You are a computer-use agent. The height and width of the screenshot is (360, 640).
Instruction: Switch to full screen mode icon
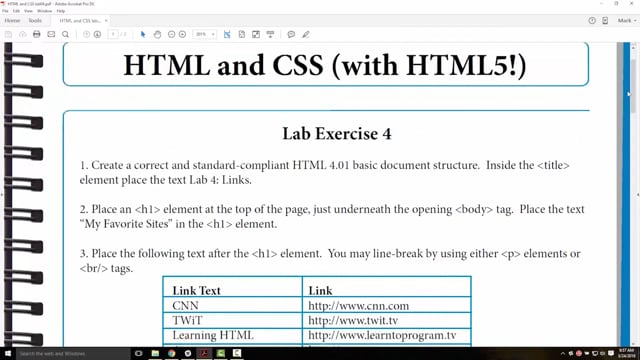pyautogui.click(x=256, y=35)
